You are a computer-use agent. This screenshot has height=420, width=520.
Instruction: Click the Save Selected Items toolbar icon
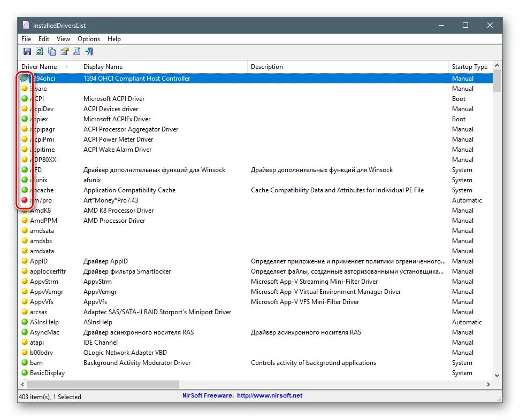point(27,51)
